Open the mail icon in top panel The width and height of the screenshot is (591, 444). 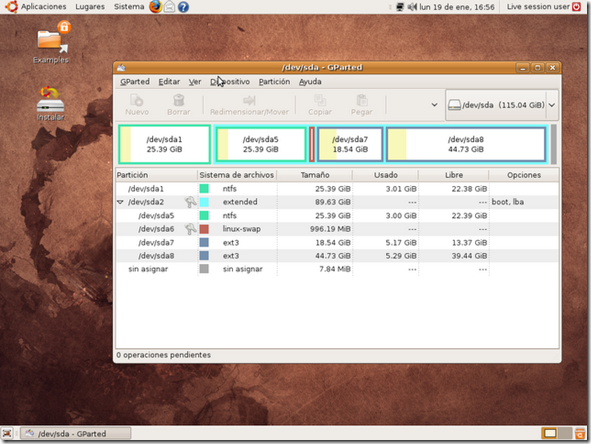tap(169, 7)
